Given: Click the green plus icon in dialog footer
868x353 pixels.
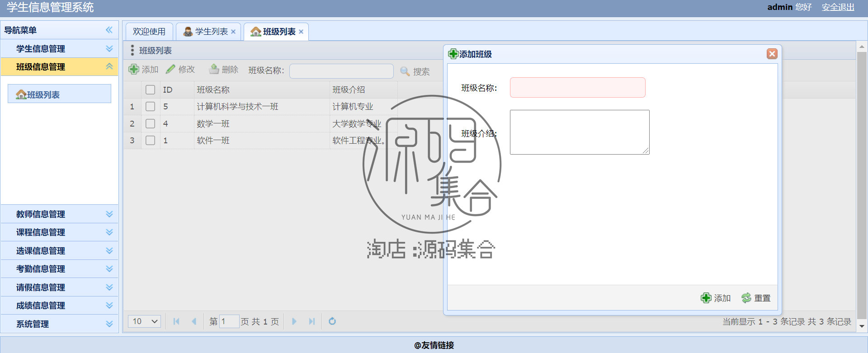Looking at the screenshot, I should point(706,298).
